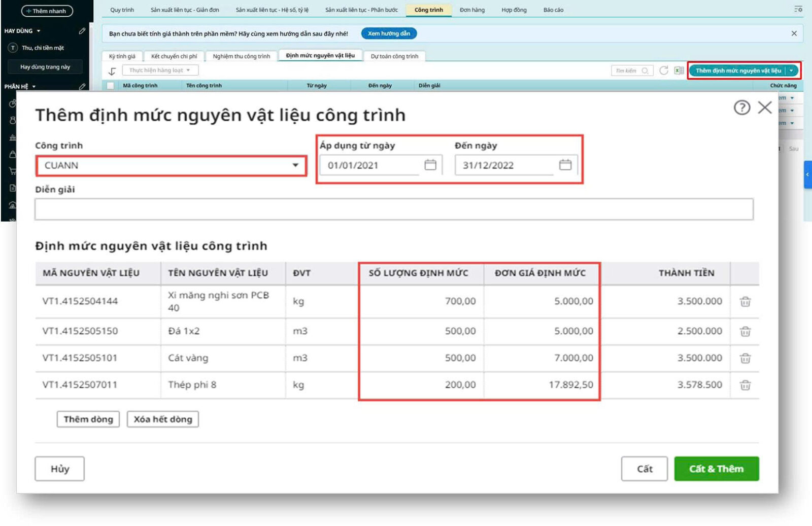Expand the Công trình CUANN dropdown
The image size is (812, 526).
(x=295, y=165)
